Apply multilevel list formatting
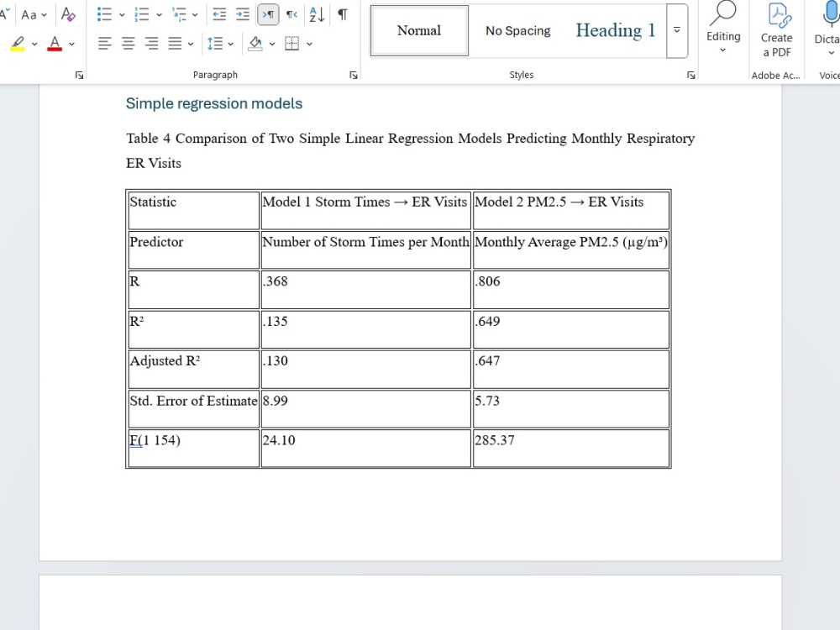840x630 pixels. [179, 14]
